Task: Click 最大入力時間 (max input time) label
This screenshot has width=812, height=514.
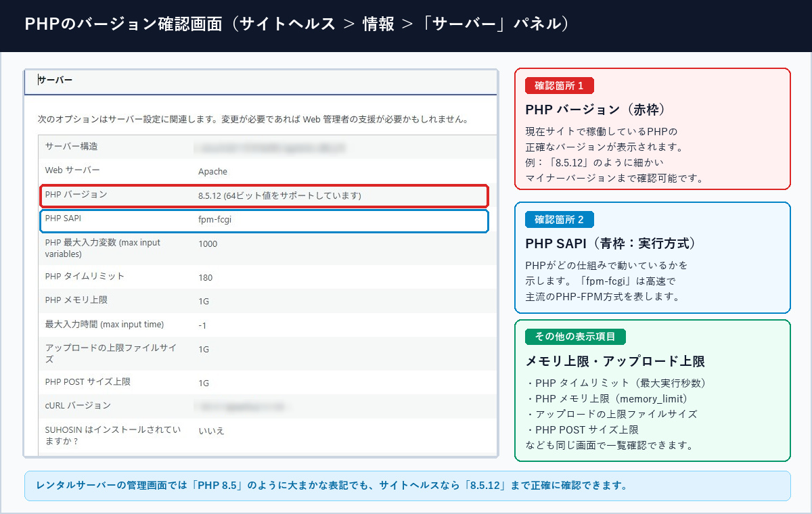Action: coord(104,324)
